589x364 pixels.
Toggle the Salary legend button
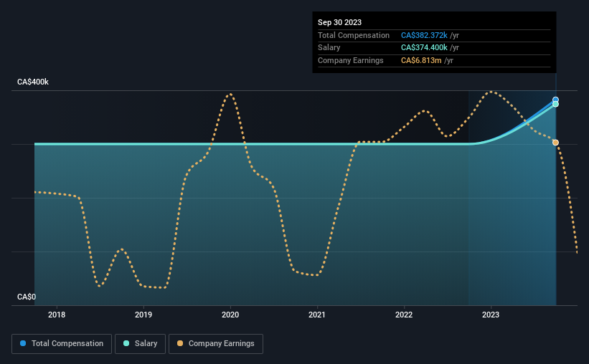coord(140,344)
